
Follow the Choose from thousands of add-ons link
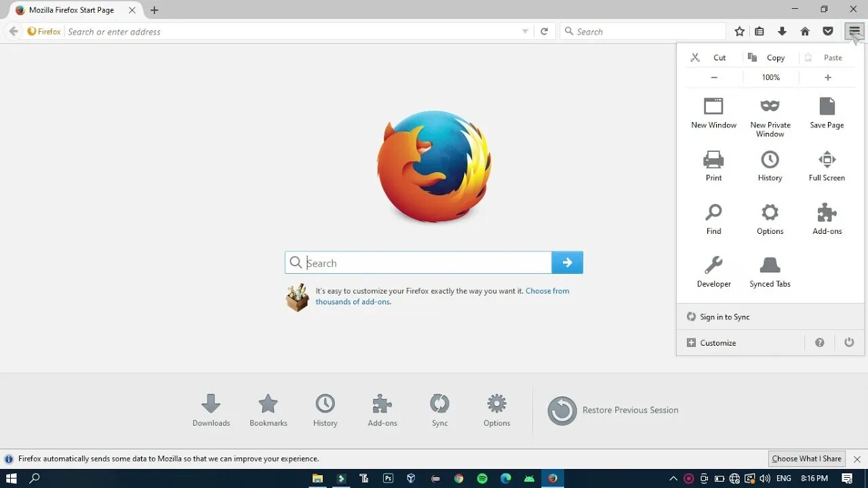pyautogui.click(x=442, y=296)
